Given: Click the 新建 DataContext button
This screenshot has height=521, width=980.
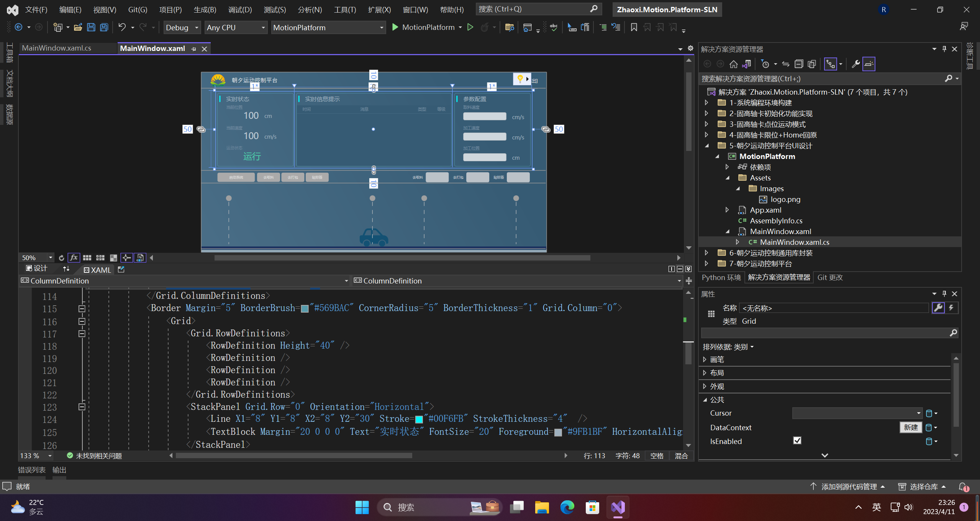Looking at the screenshot, I should click(910, 427).
